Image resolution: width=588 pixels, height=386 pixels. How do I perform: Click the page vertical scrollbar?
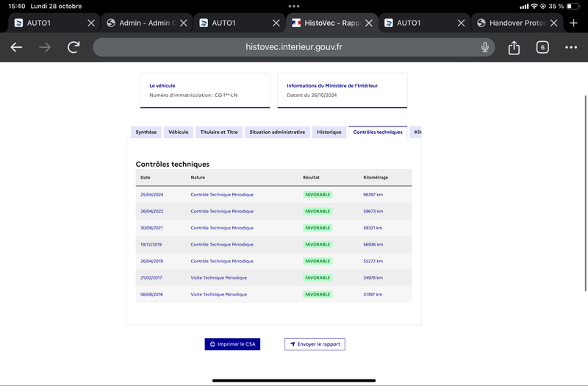tap(585, 193)
